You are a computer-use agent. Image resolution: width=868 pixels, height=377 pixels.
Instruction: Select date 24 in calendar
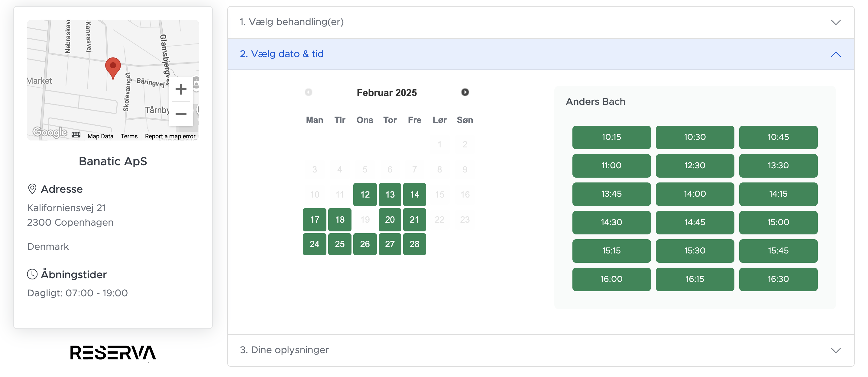click(x=314, y=244)
